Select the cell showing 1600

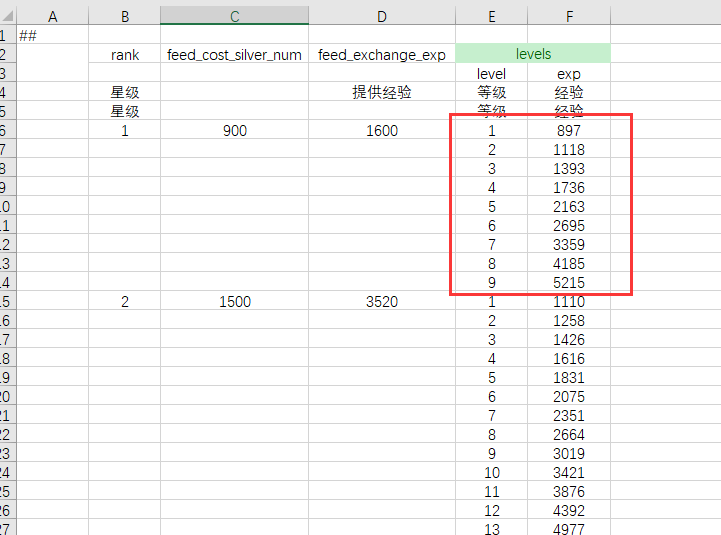(382, 131)
